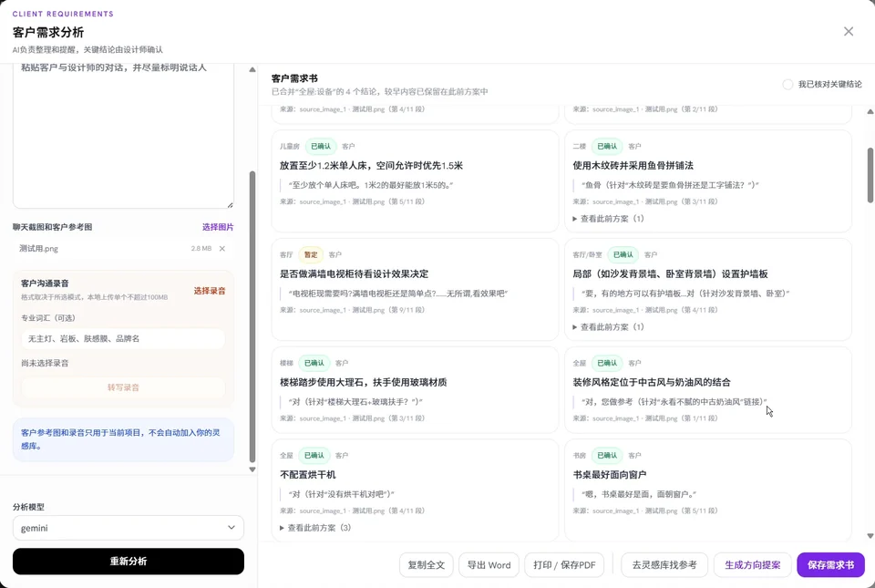Click 已确认 tag on 儿童房 card
The height and width of the screenshot is (588, 875).
point(321,146)
